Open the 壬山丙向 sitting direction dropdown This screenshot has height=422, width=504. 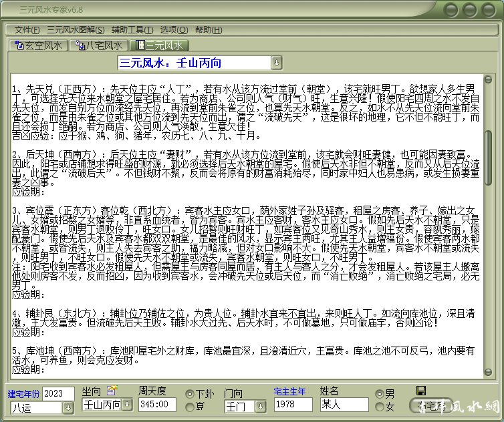pos(126,405)
